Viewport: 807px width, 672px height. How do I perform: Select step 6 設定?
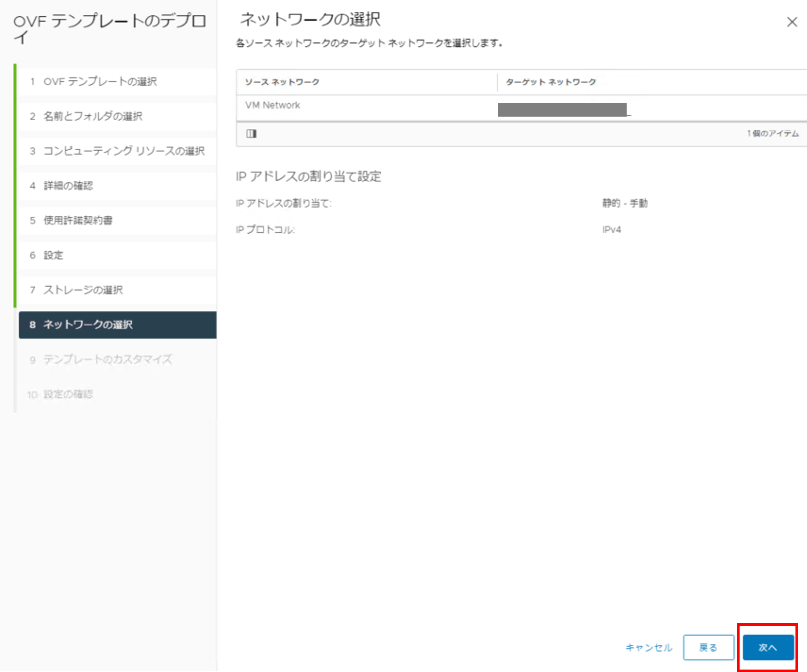[x=53, y=255]
